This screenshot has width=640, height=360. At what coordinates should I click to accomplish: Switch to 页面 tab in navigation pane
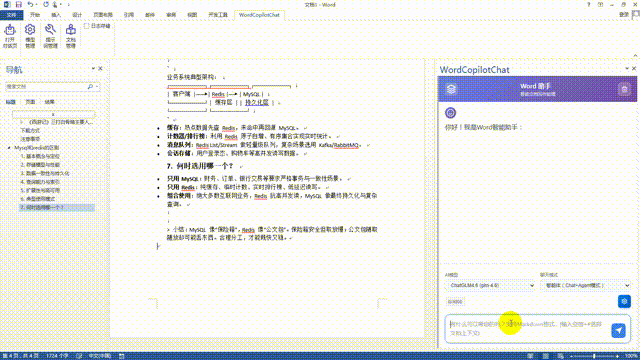click(30, 102)
